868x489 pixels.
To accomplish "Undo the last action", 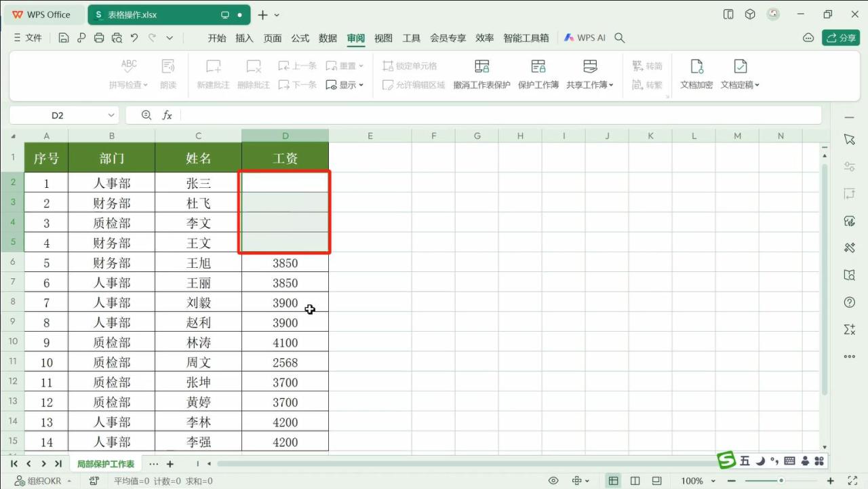I will point(134,38).
